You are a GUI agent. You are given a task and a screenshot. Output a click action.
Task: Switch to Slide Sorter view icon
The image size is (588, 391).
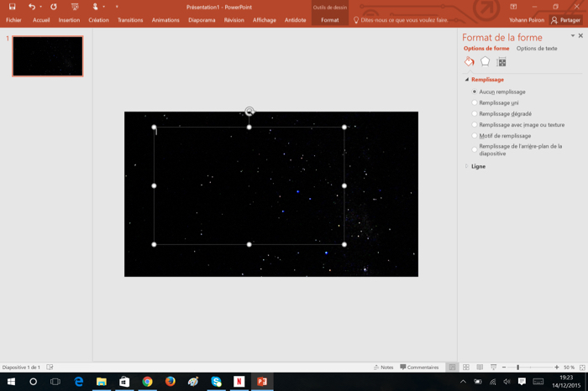pos(466,368)
